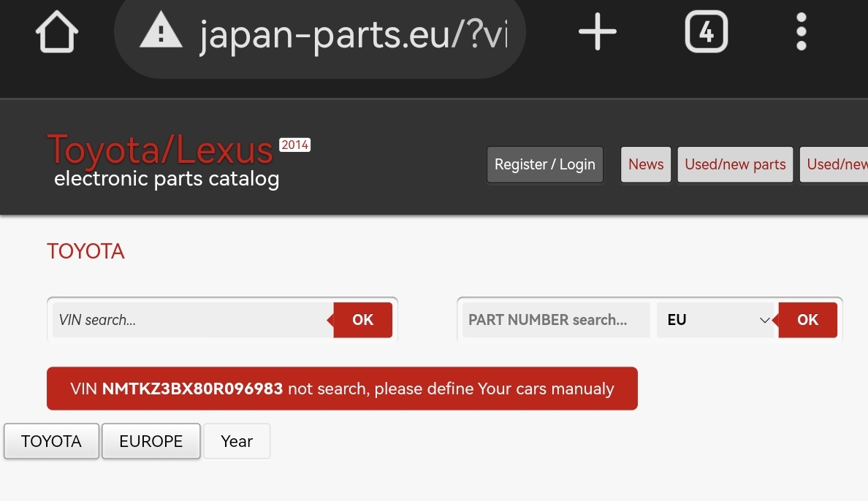
Task: Open the Used/new parts menu item
Action: [735, 164]
